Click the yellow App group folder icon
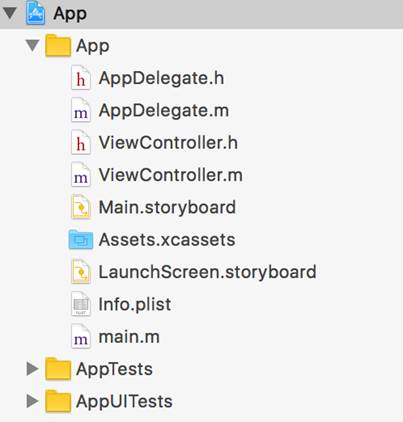The image size is (403, 422). (58, 46)
